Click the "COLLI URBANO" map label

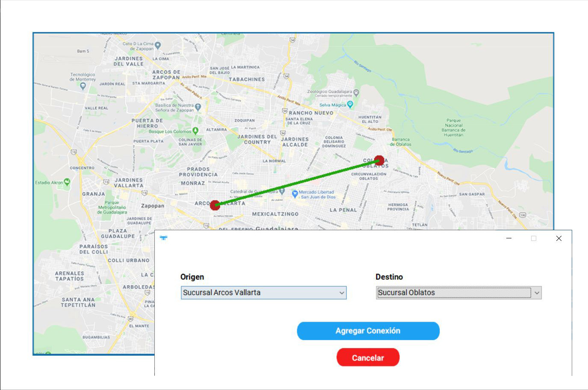coord(129,260)
